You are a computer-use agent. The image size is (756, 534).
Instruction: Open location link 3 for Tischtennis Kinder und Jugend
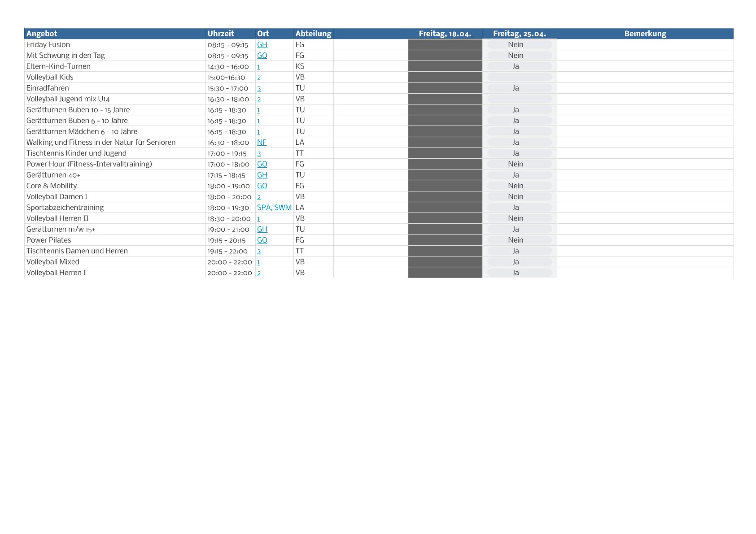click(x=259, y=154)
